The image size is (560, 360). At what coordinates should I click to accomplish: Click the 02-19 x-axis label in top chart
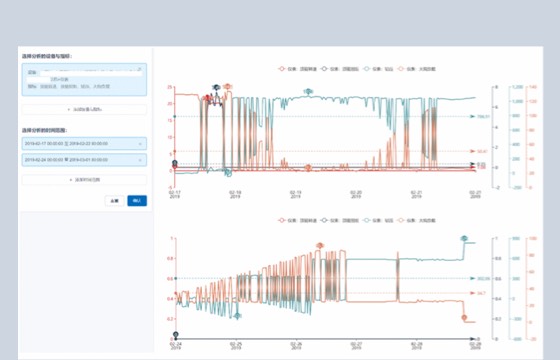tap(295, 194)
